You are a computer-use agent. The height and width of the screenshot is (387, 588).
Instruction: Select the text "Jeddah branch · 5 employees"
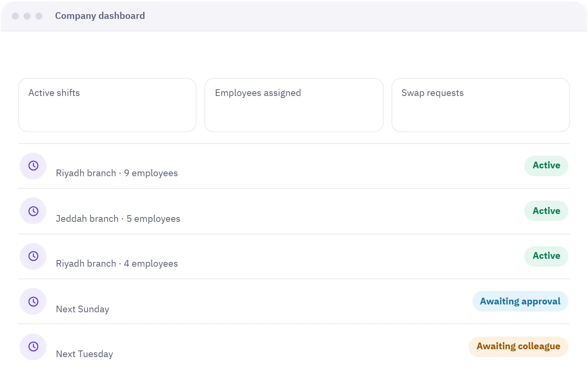tap(118, 219)
